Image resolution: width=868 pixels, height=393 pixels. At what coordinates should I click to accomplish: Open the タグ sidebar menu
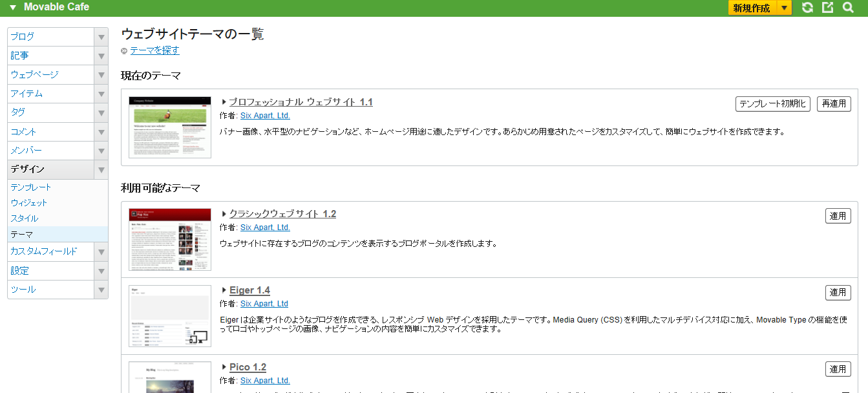[50, 112]
